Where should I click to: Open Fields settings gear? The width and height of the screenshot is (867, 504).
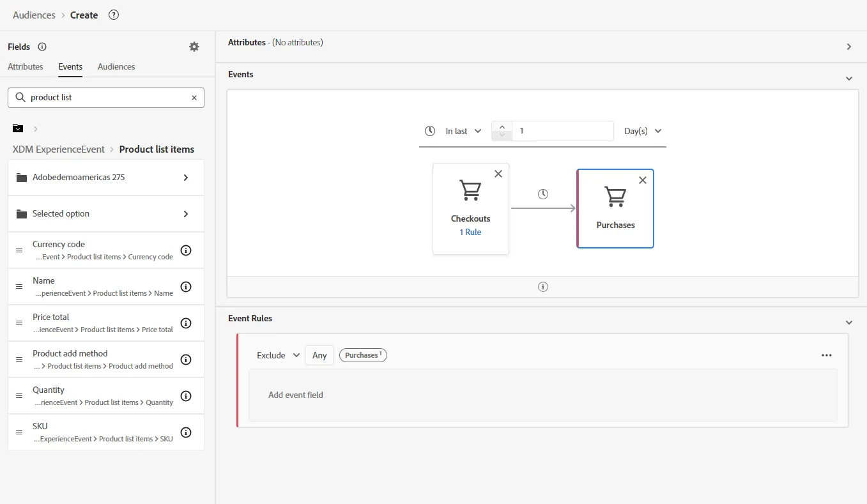coord(194,47)
